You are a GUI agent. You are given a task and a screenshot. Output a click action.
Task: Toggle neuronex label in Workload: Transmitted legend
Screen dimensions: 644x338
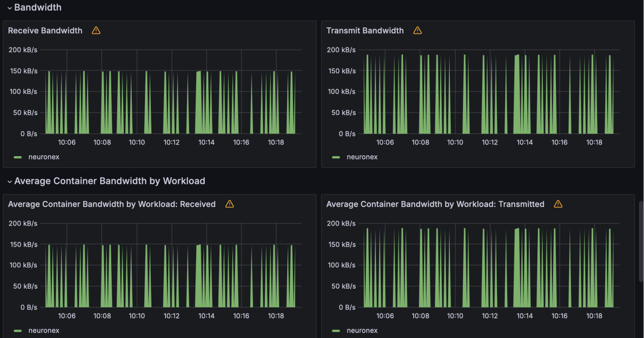362,330
